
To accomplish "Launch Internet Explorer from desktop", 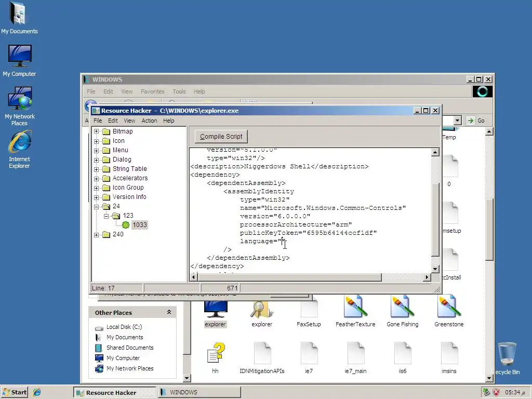I will pyautogui.click(x=19, y=150).
